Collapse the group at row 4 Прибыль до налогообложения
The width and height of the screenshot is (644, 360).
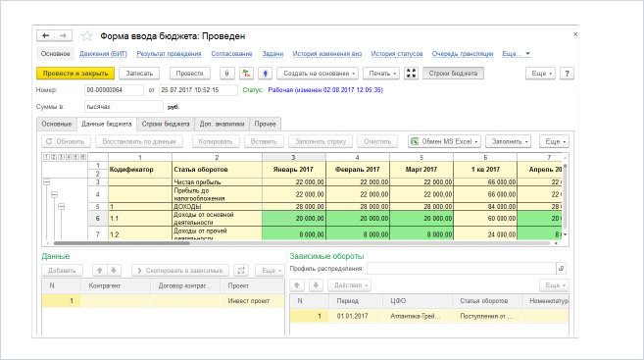[x=54, y=194]
